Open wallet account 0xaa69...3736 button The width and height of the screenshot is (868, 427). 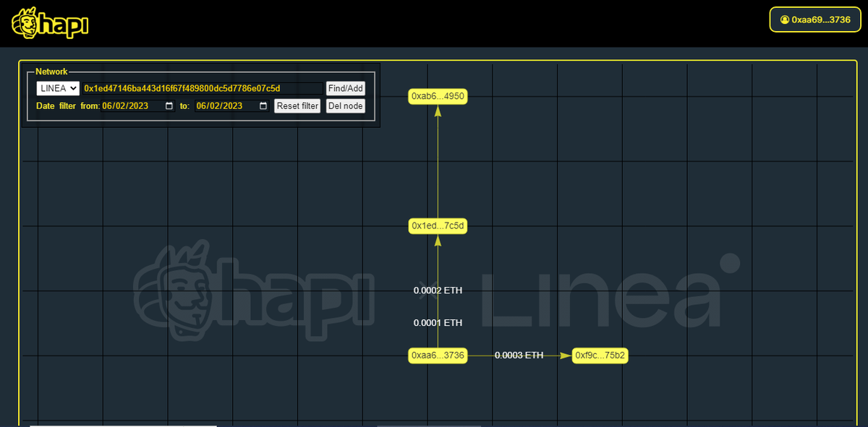click(x=814, y=20)
